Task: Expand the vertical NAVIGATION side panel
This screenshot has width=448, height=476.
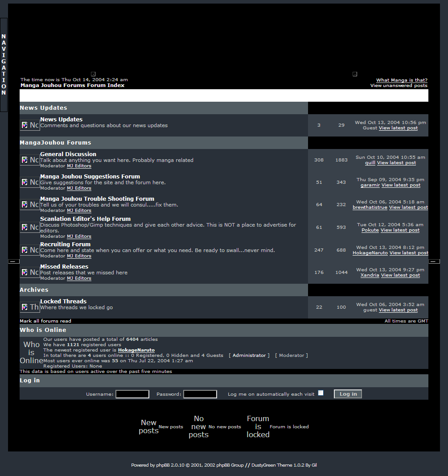Action: point(4,65)
